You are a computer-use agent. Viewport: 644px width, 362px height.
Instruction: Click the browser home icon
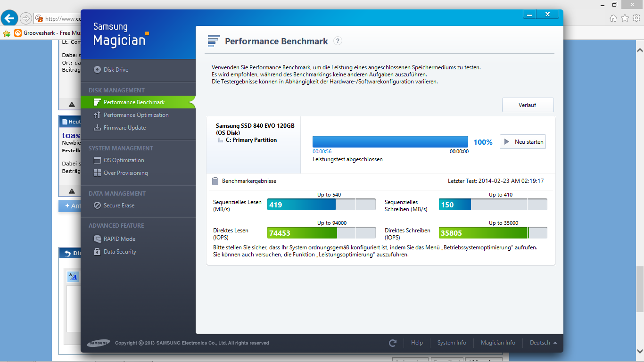coord(613,18)
